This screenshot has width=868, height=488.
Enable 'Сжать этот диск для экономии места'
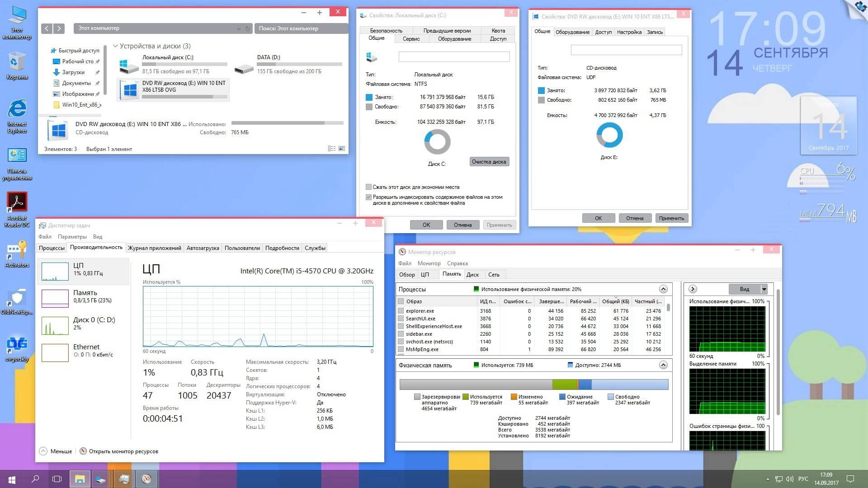[368, 187]
